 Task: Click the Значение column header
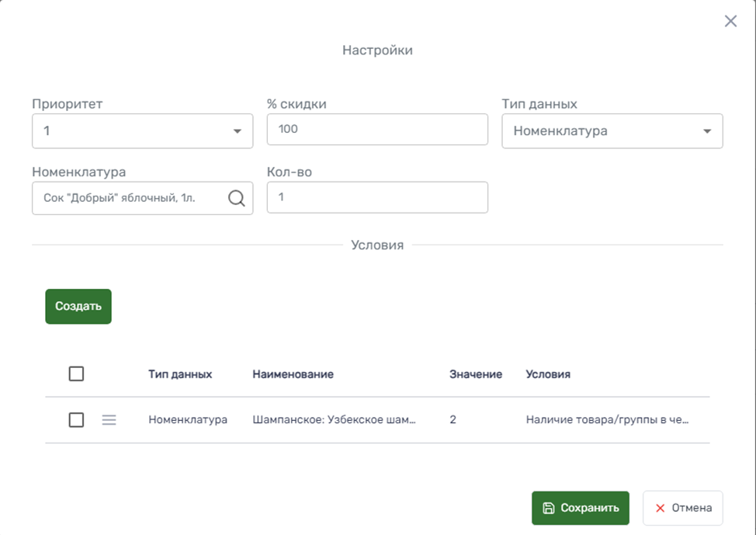475,374
